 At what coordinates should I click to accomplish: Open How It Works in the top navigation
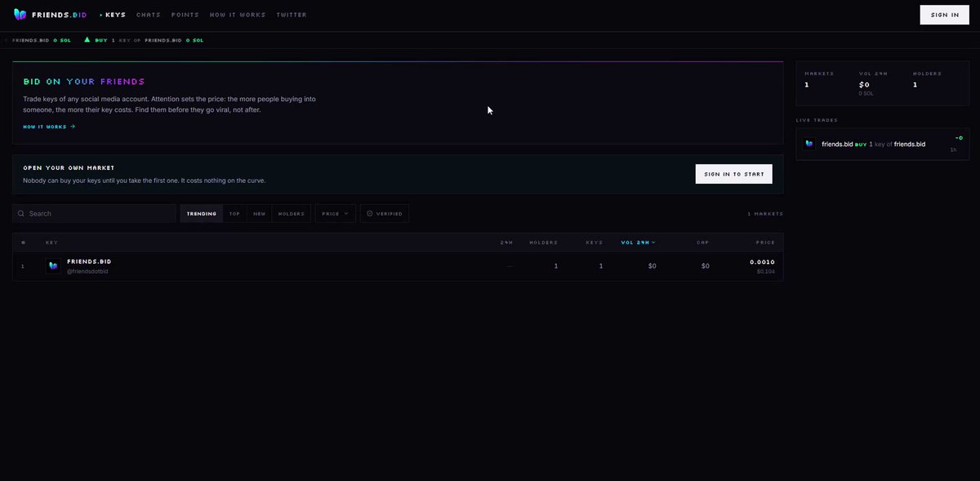pyautogui.click(x=238, y=15)
